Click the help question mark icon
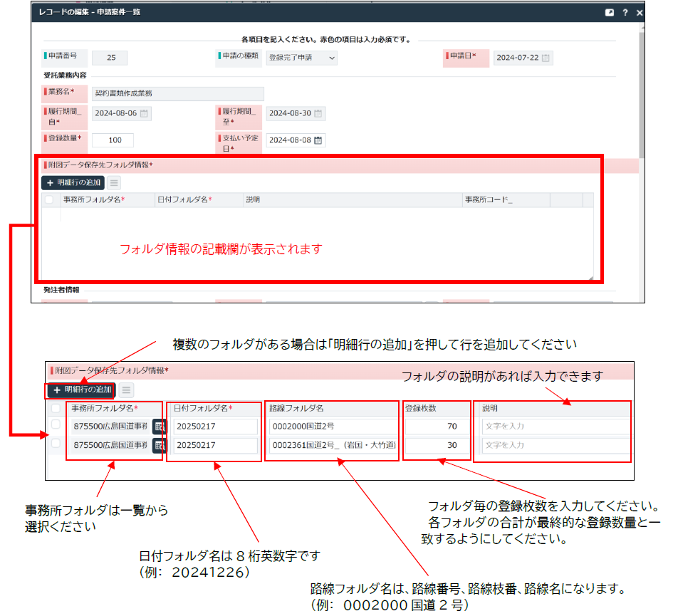The height and width of the screenshot is (616, 673). coord(625,13)
